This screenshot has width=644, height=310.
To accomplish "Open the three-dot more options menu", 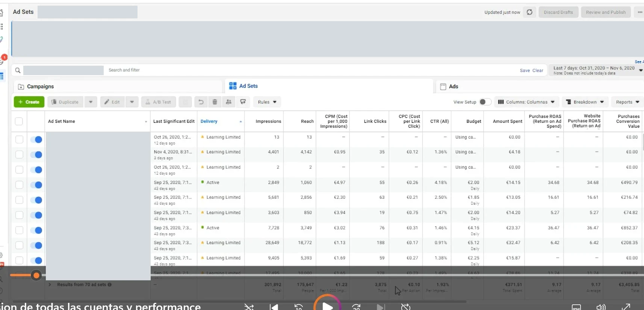I will [x=639, y=12].
